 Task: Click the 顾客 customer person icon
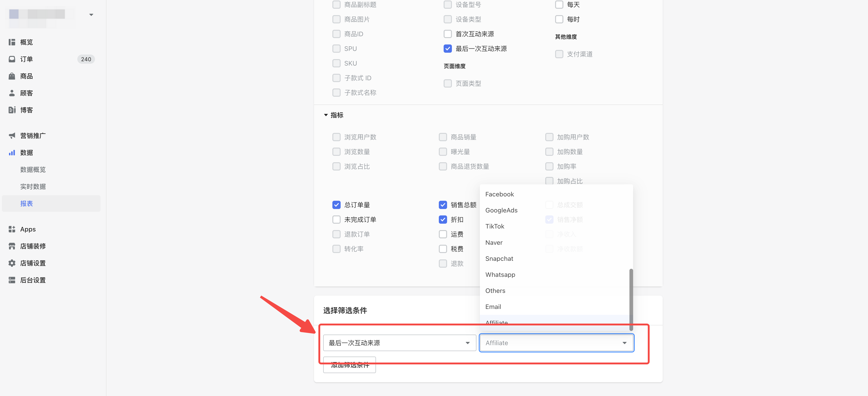coord(12,93)
